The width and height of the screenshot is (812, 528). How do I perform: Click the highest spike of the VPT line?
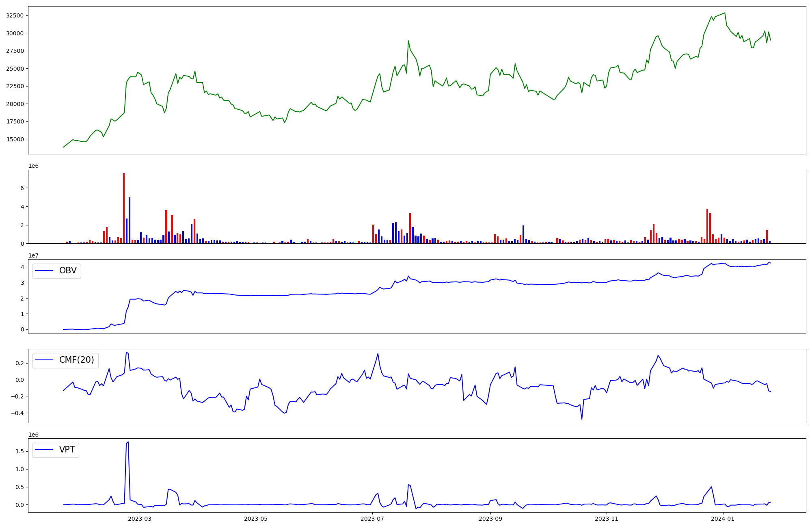128,442
